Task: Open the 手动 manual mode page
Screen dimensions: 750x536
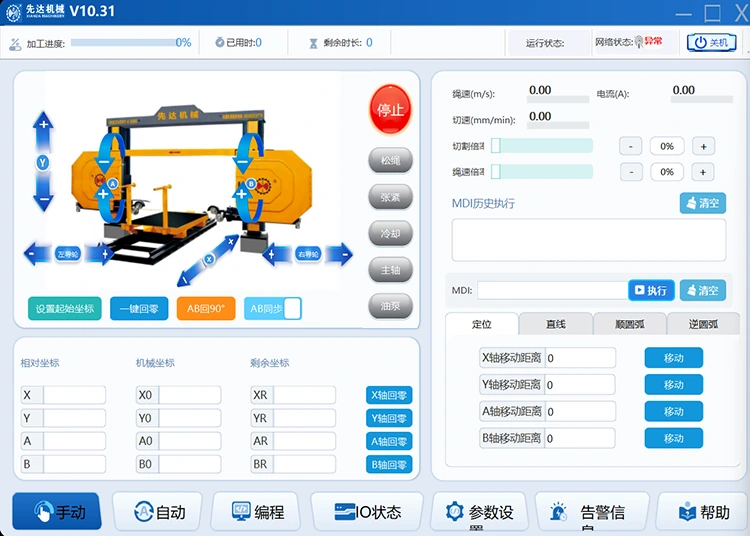Action: click(57, 512)
